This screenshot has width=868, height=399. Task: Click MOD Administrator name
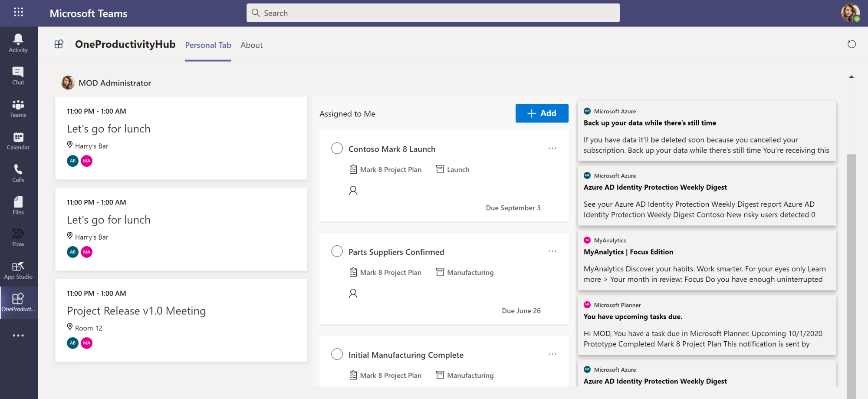[x=115, y=83]
